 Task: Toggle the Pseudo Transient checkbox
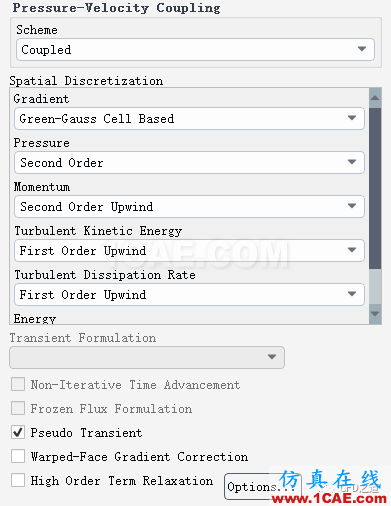pyautogui.click(x=18, y=432)
